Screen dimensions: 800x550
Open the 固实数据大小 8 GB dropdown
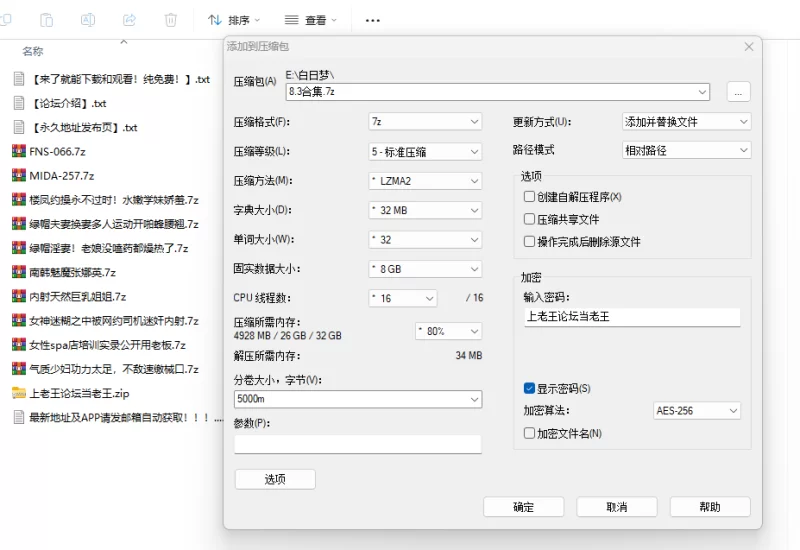click(x=425, y=269)
